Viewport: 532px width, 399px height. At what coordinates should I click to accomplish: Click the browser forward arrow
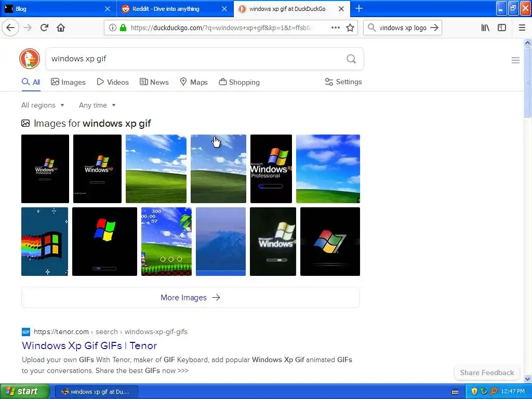pos(28,28)
